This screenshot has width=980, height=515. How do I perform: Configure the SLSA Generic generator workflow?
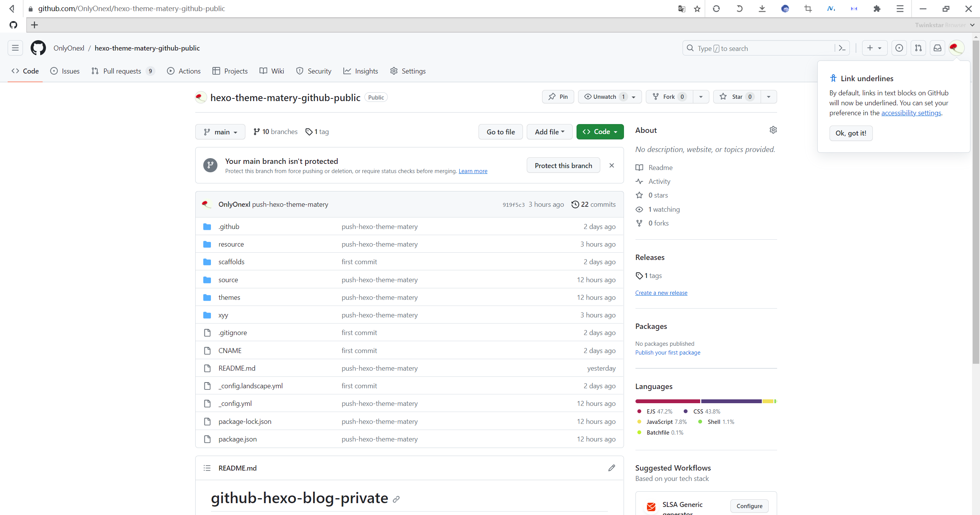[x=749, y=506]
